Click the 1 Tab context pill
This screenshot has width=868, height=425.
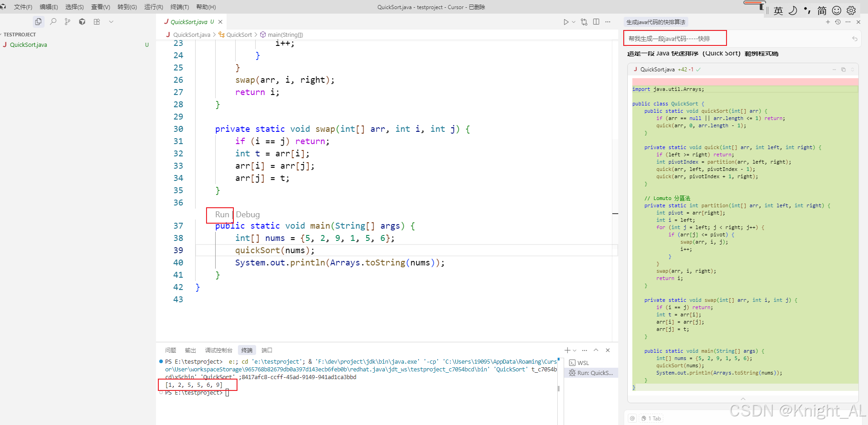(651, 418)
